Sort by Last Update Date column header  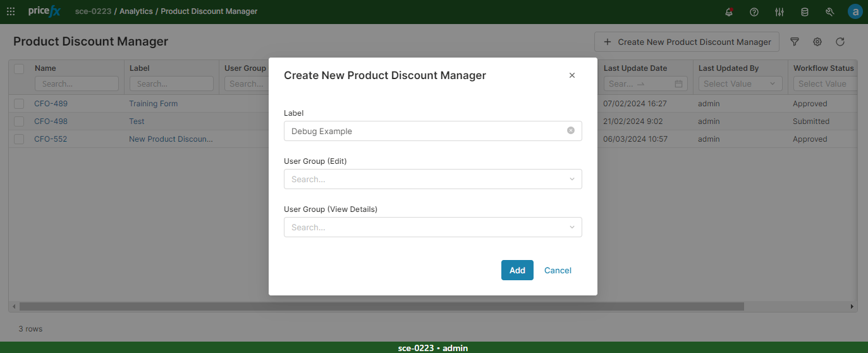pyautogui.click(x=635, y=68)
